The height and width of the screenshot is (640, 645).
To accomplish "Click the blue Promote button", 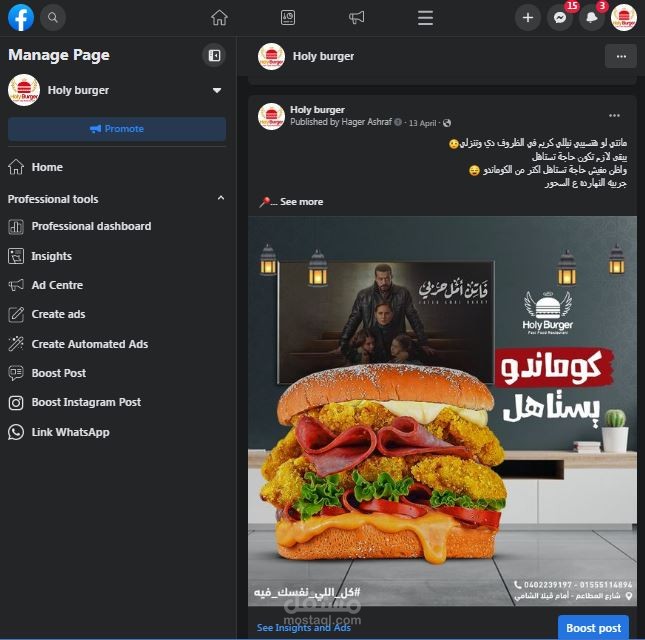I will coord(117,129).
